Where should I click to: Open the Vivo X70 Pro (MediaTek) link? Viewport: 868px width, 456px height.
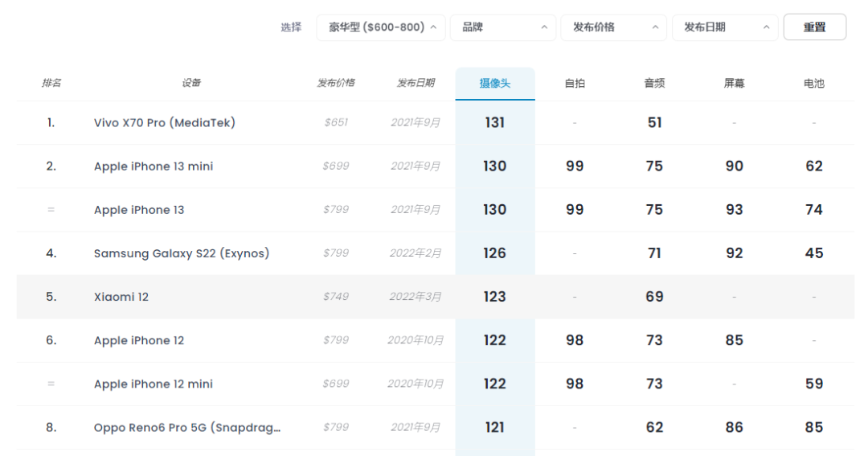coord(165,123)
